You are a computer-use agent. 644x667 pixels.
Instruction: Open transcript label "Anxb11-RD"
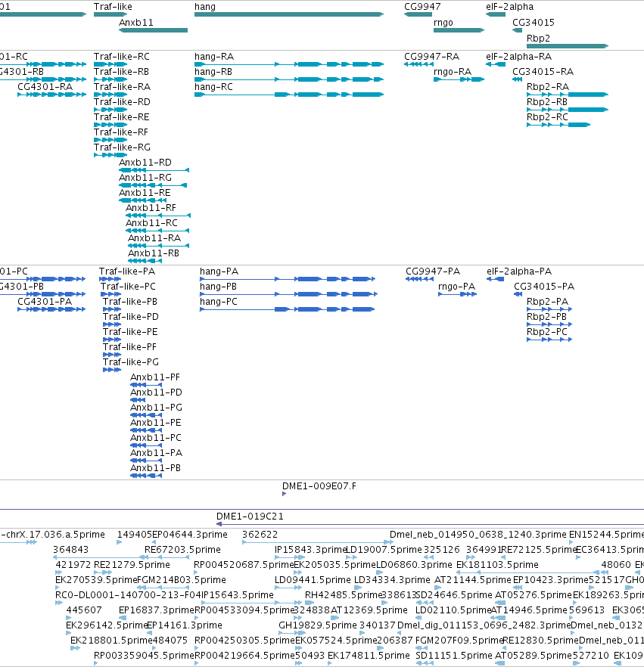pyautogui.click(x=145, y=163)
